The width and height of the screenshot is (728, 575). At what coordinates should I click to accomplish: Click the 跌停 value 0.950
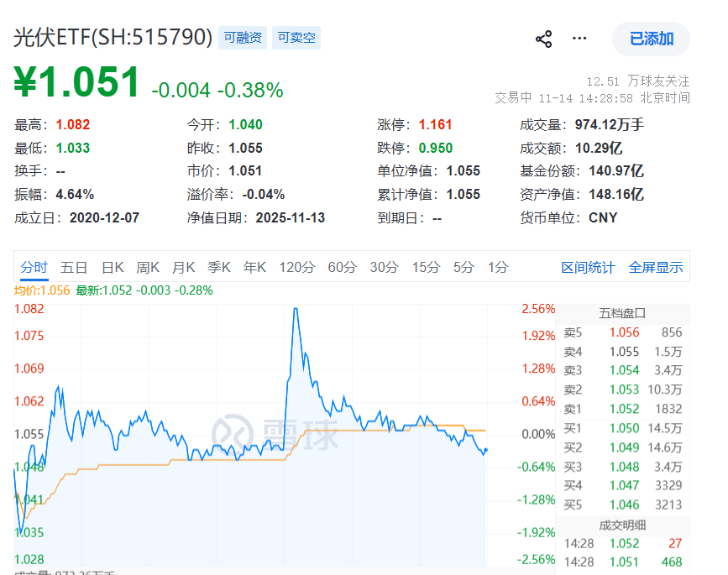(x=436, y=148)
